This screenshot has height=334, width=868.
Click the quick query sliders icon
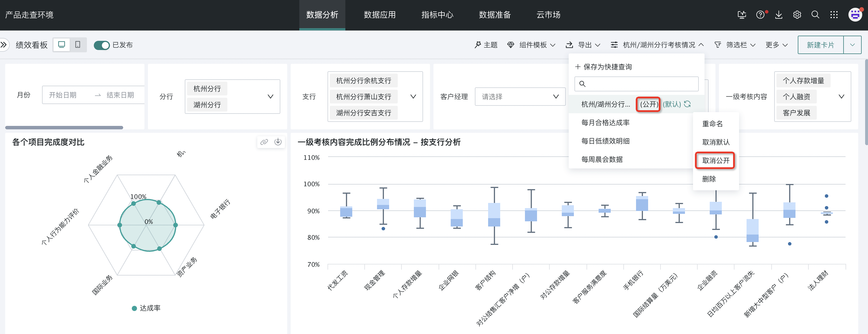[615, 45]
